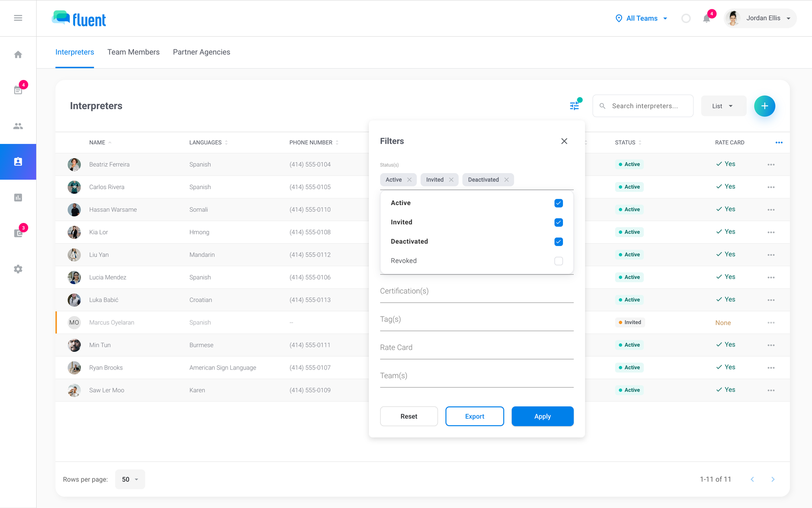Uncheck the Invited status checkbox
The image size is (812, 508).
pyautogui.click(x=559, y=222)
